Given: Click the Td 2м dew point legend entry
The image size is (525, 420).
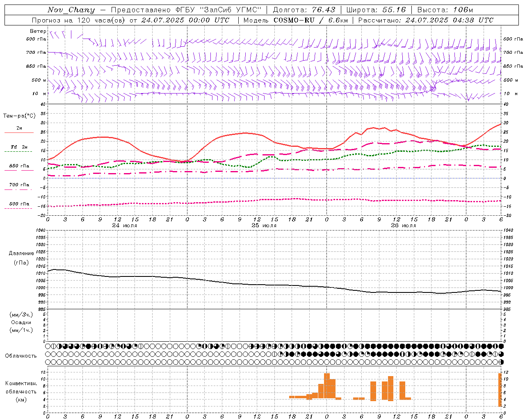Looking at the screenshot, I should (x=19, y=147).
